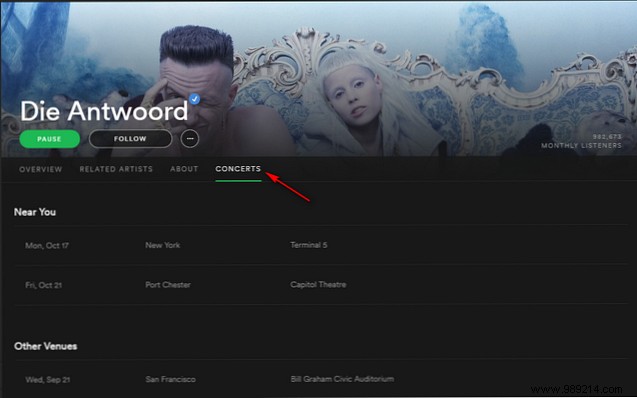The image size is (637, 398).
Task: Click the blue verified artist badge
Action: [195, 99]
